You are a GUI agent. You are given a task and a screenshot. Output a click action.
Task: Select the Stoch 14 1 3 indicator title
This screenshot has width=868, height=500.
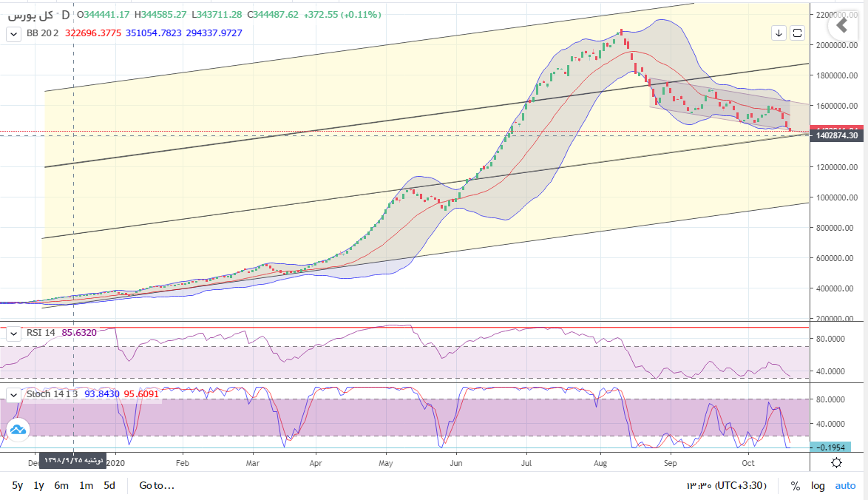click(x=52, y=394)
